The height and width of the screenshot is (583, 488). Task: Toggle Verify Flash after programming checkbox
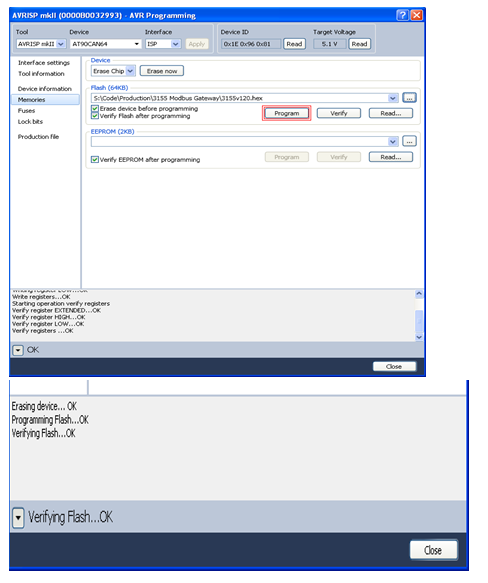click(95, 116)
